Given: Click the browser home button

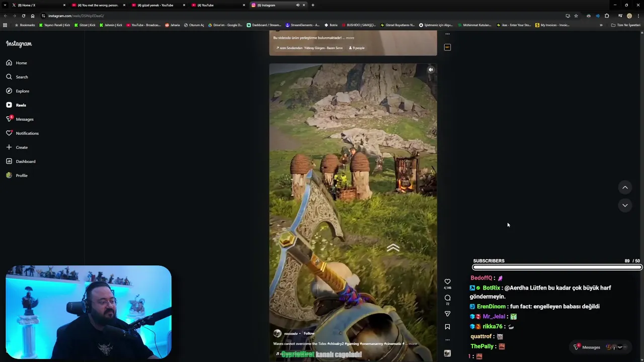Looking at the screenshot, I should pos(33,16).
